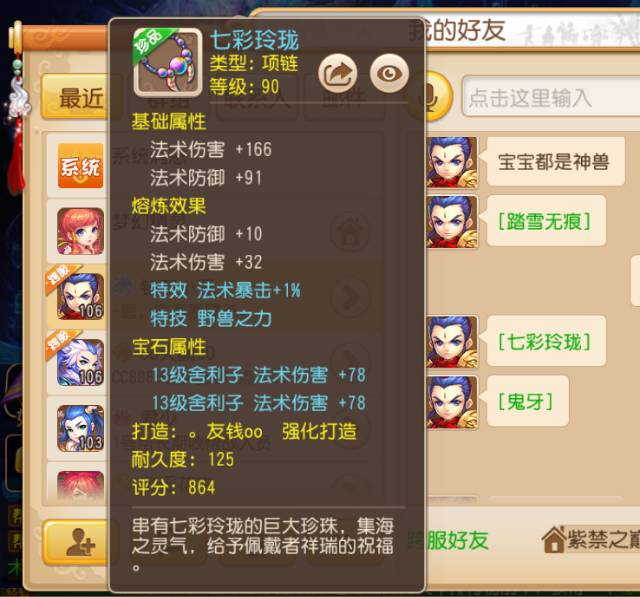This screenshot has width=640, height=597.
Task: Click the 点击这里输入 chat input field
Action: (x=551, y=96)
